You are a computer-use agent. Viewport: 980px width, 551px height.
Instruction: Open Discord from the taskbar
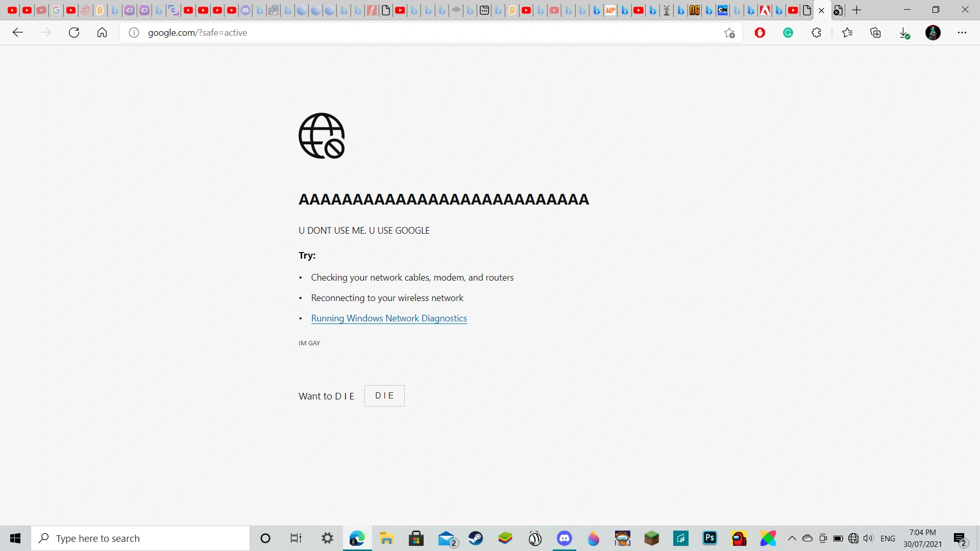(x=565, y=538)
